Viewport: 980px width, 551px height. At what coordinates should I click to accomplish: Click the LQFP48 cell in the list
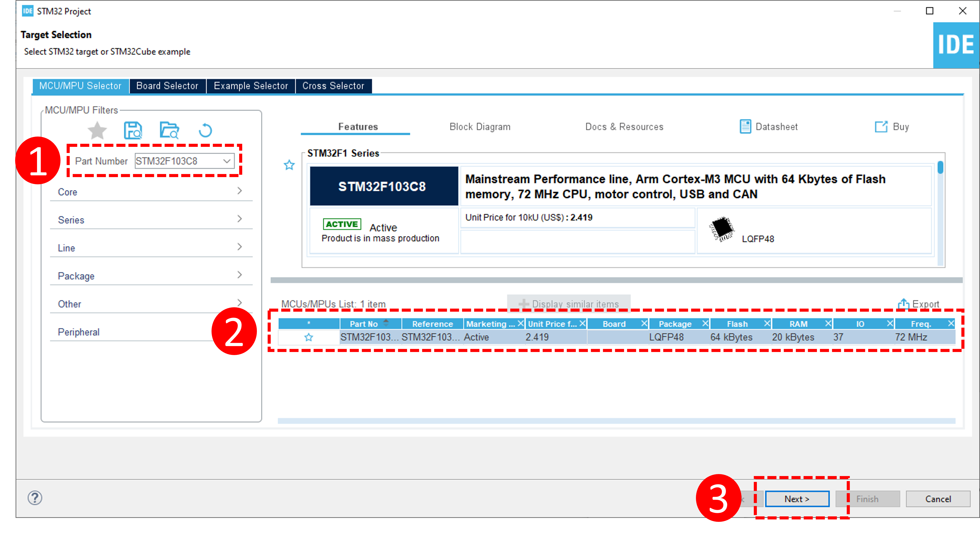(679, 337)
